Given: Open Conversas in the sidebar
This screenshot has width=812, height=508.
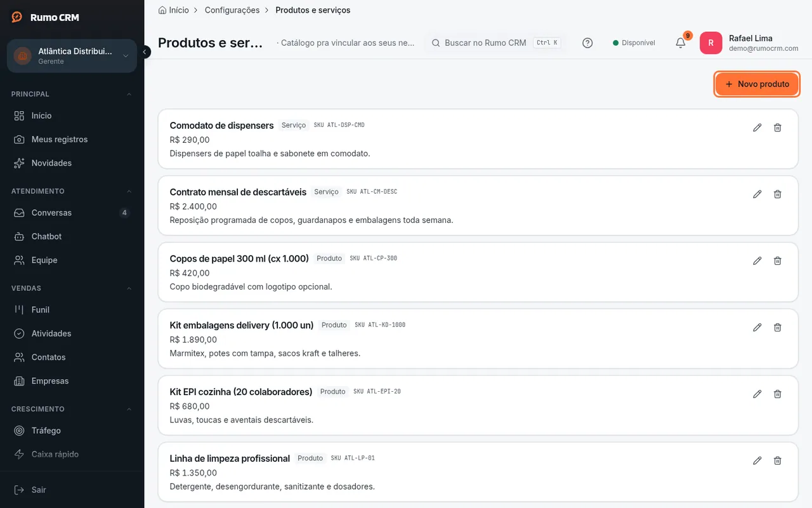Looking at the screenshot, I should pyautogui.click(x=72, y=213).
